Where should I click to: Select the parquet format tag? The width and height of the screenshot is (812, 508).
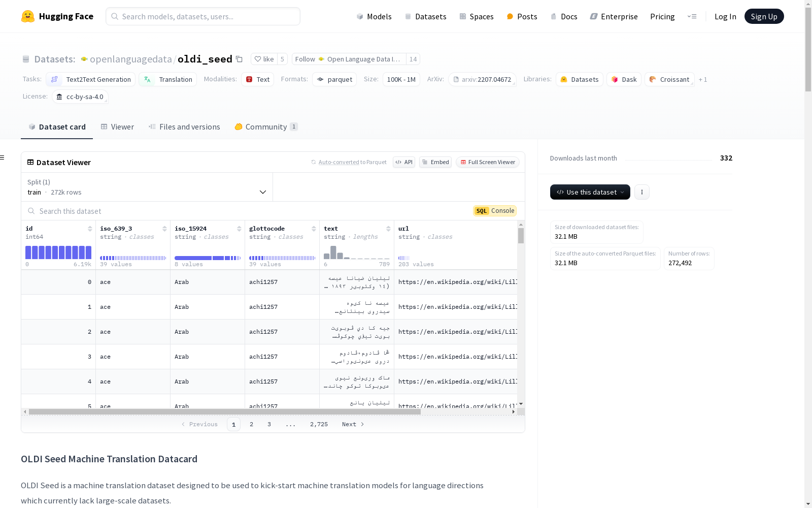tap(334, 79)
